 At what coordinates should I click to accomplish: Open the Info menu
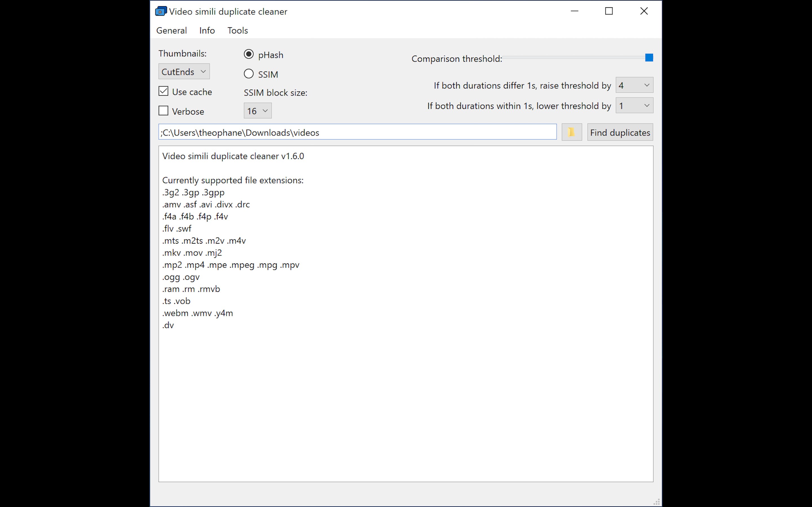tap(207, 30)
